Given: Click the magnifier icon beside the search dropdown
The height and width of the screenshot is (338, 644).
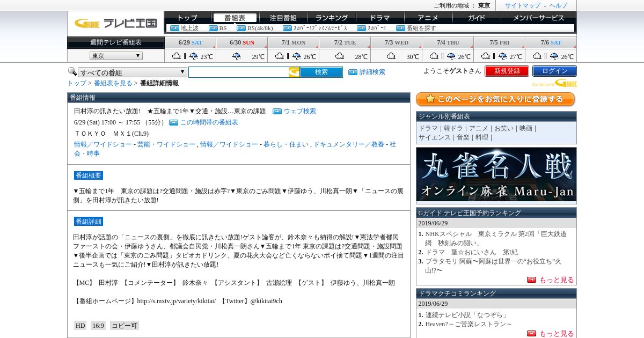Looking at the screenshot, I should 72,71.
